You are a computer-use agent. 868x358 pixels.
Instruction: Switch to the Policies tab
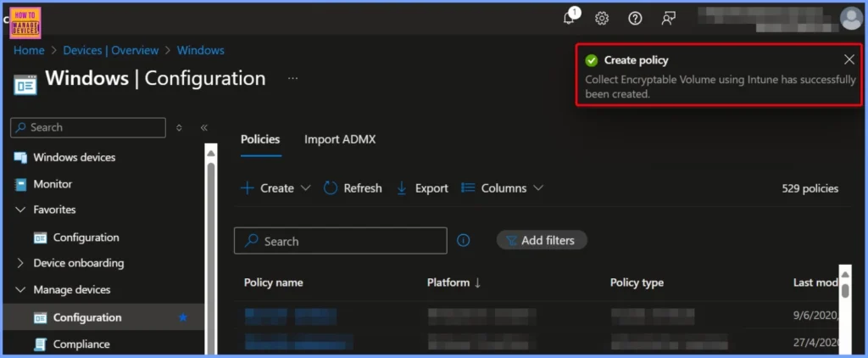[x=260, y=140]
